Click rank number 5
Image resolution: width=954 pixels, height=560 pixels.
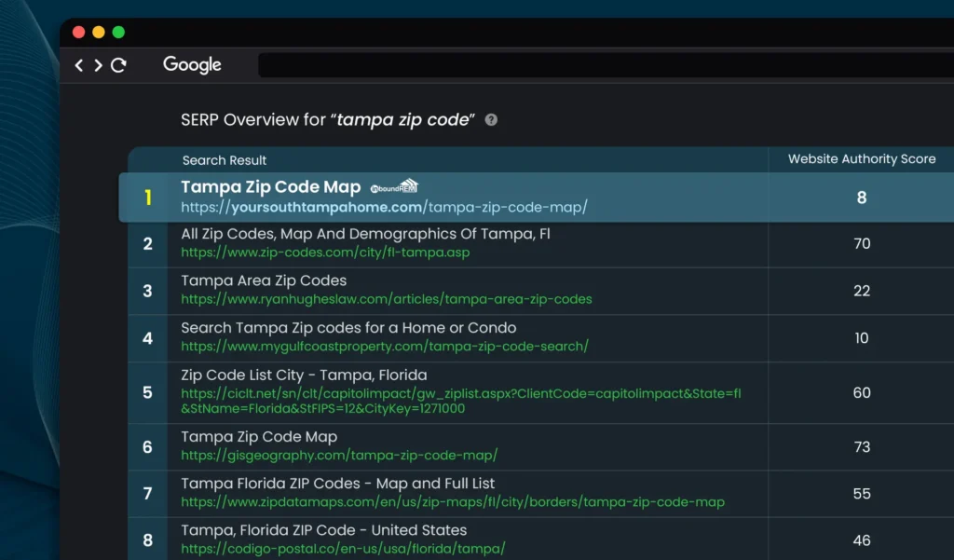[x=148, y=392]
